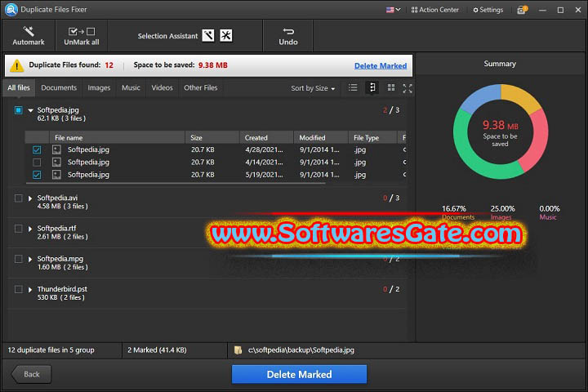Uncheck the third Softpedia.jpg file checkbox
The width and height of the screenshot is (588, 392).
click(37, 175)
